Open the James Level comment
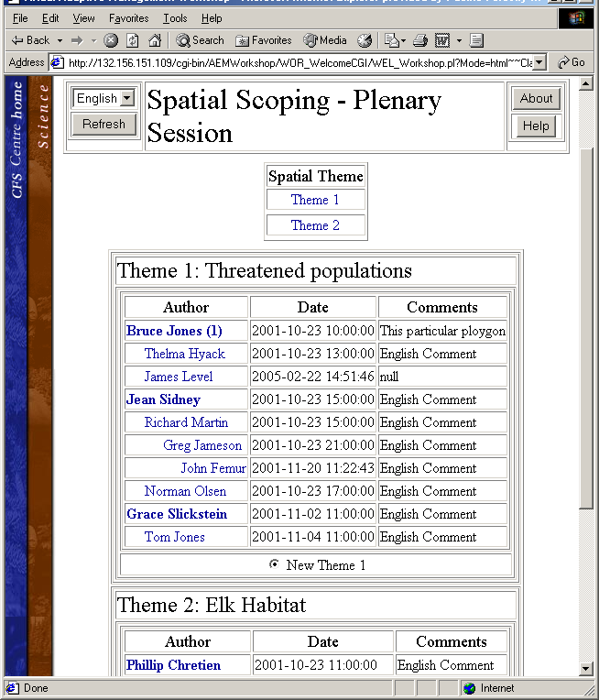 (178, 377)
